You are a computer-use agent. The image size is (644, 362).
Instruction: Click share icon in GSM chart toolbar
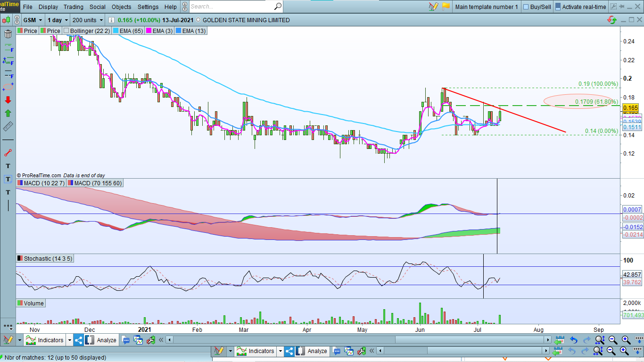(x=79, y=340)
